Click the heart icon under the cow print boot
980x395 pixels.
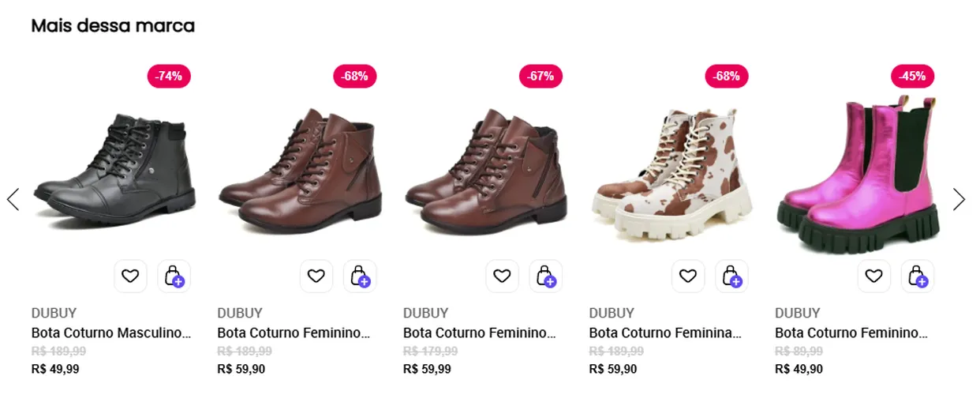688,276
